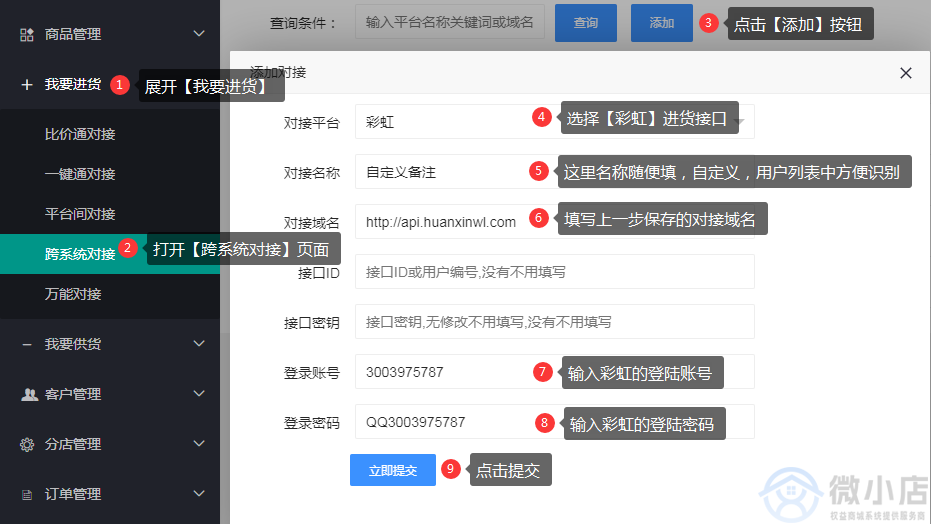Click the blue 查询 button
The image size is (931, 524).
[586, 23]
